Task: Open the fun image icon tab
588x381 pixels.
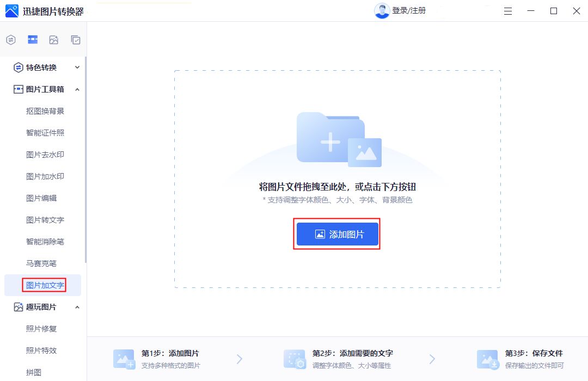Action: [53, 40]
